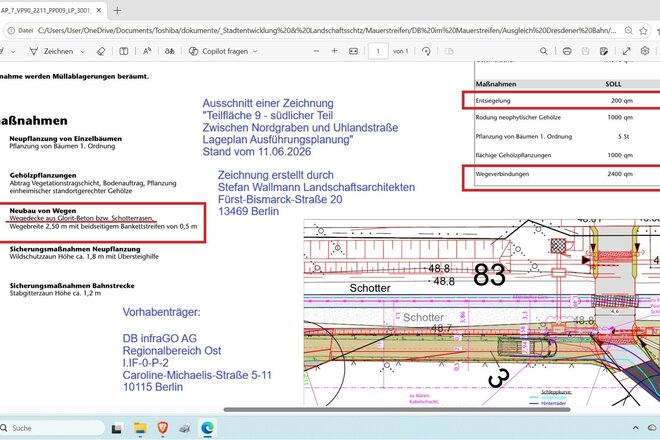660x440 pixels.
Task: Click the translate icon in PDF toolbar
Action: 169,51
